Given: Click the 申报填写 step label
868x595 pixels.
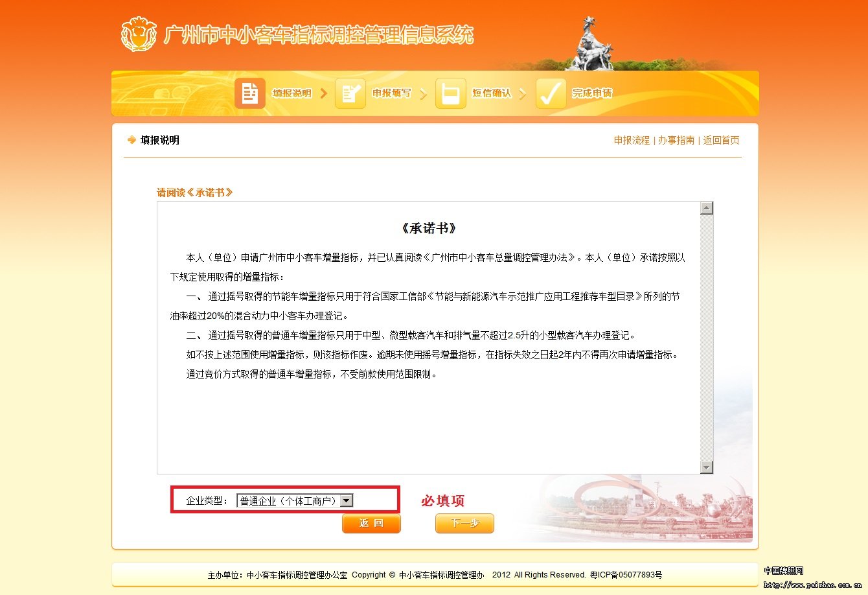Looking at the screenshot, I should (391, 93).
